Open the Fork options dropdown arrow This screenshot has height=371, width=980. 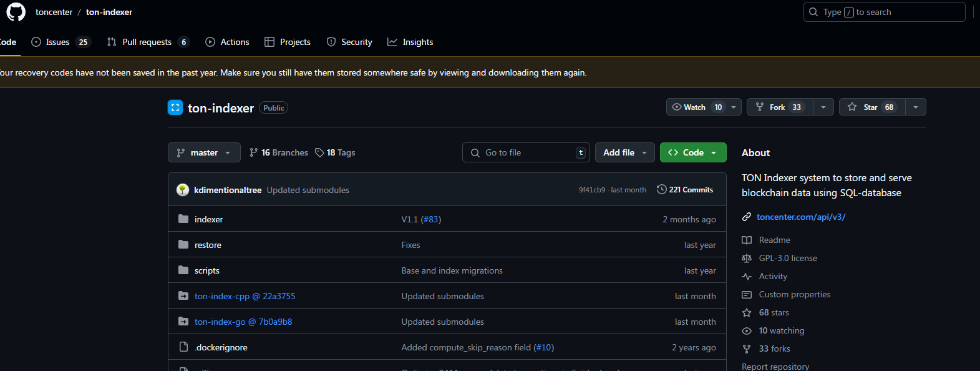tap(823, 107)
